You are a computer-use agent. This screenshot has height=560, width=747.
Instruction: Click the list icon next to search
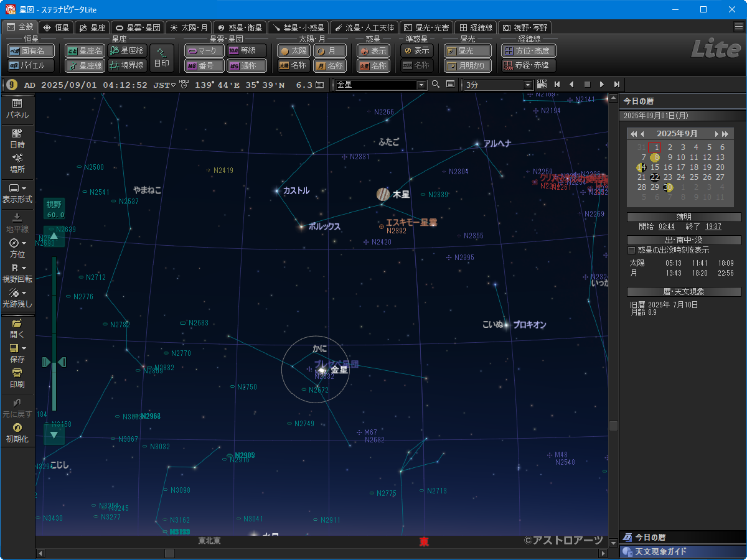pyautogui.click(x=450, y=85)
